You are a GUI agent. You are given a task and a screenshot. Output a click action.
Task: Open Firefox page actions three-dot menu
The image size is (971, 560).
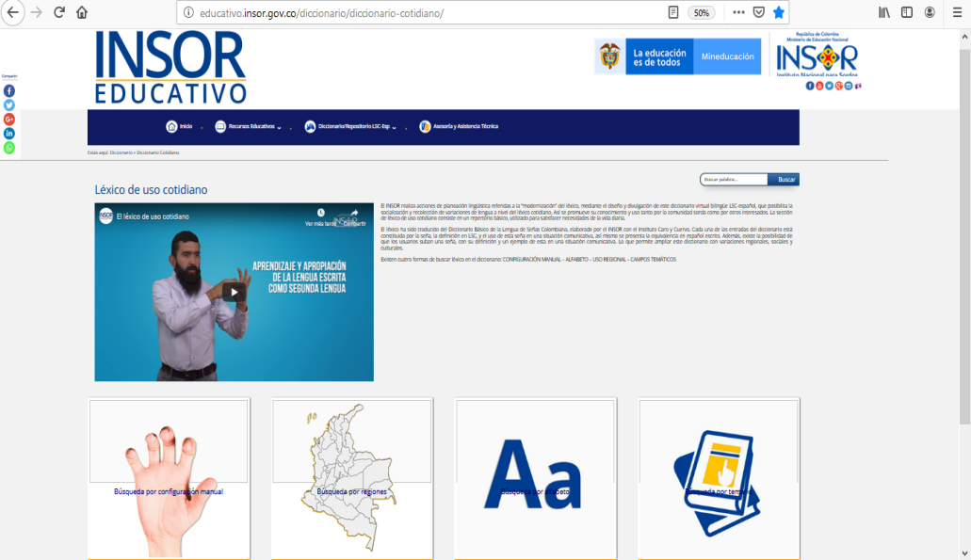pyautogui.click(x=738, y=13)
